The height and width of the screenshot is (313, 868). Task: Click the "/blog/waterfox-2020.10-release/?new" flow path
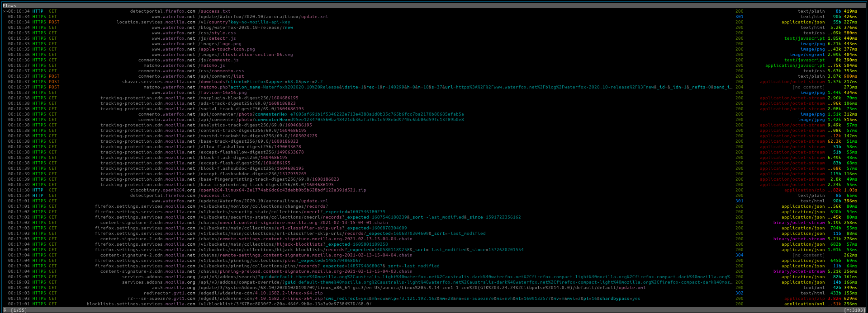tap(246, 28)
